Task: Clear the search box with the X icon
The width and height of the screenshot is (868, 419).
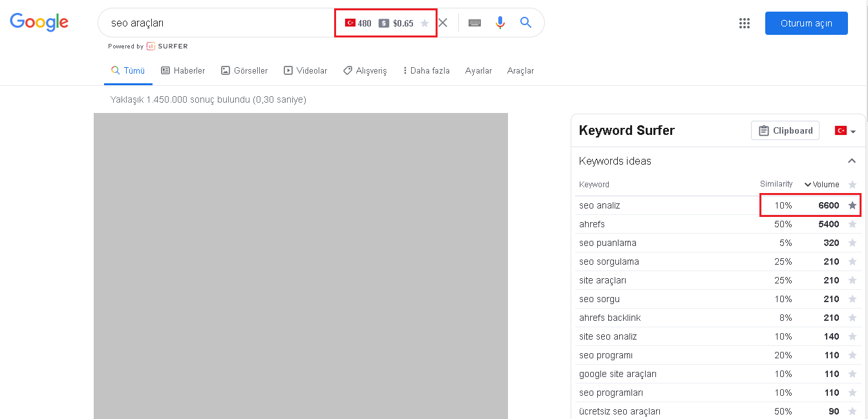Action: [x=443, y=23]
